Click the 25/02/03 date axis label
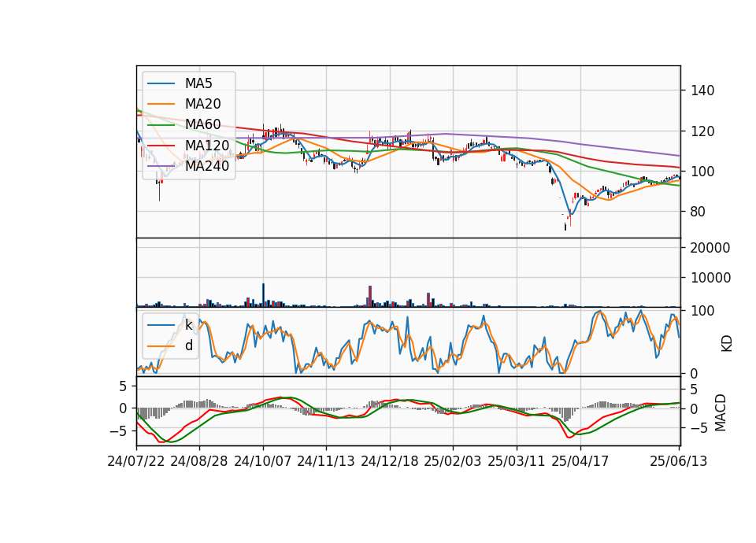756x543 pixels. pyautogui.click(x=453, y=461)
